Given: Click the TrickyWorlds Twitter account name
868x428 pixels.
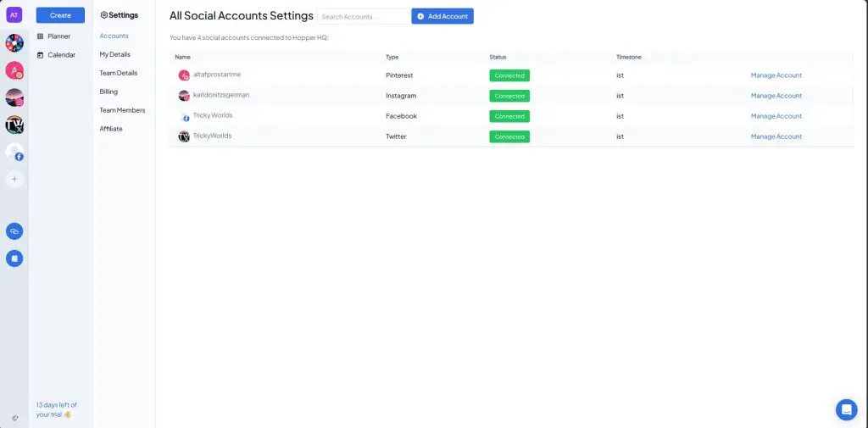Looking at the screenshot, I should point(212,136).
